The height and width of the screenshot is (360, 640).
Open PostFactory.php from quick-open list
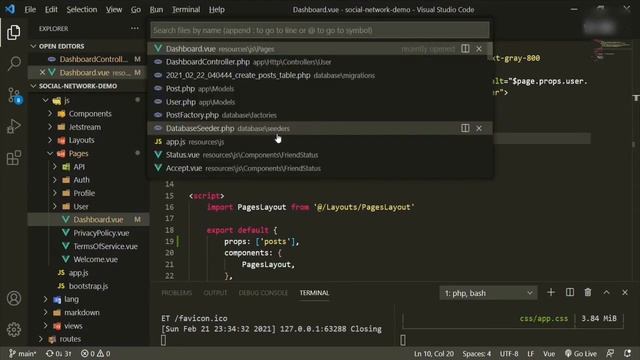point(320,115)
